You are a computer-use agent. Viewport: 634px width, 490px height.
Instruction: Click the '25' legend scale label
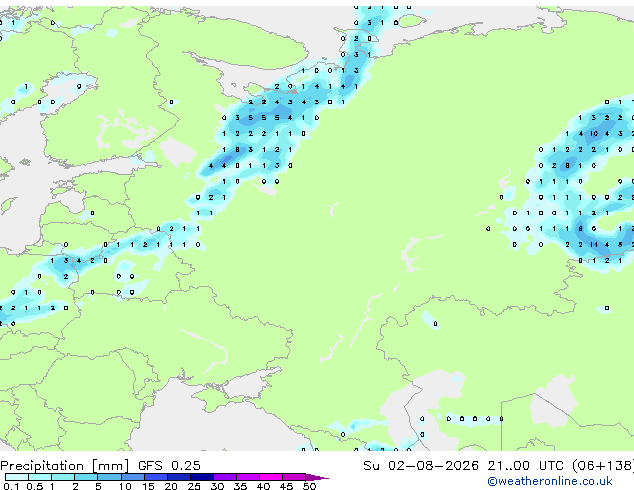click(194, 486)
